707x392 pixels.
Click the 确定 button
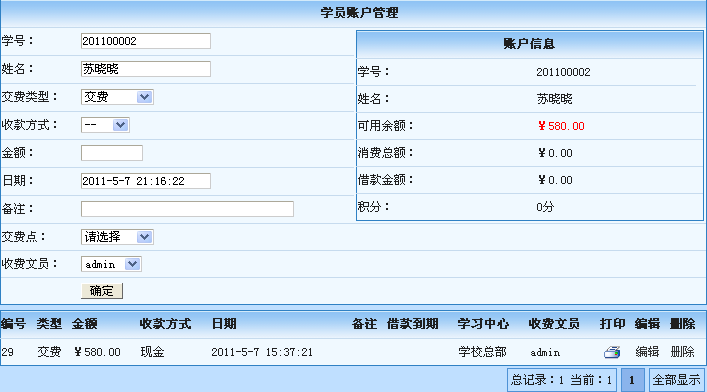click(x=102, y=291)
